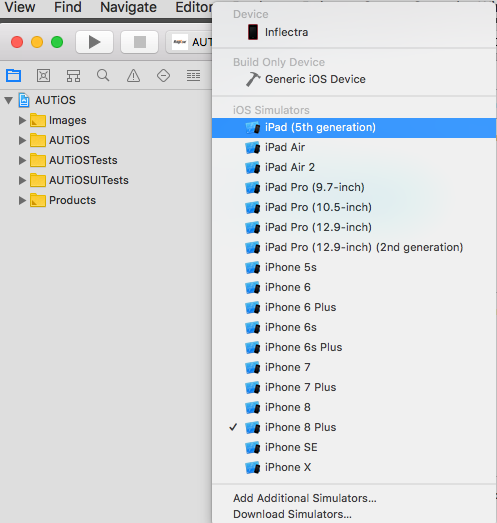Open the Project navigator folder icon
The width and height of the screenshot is (497, 523).
[x=13, y=76]
